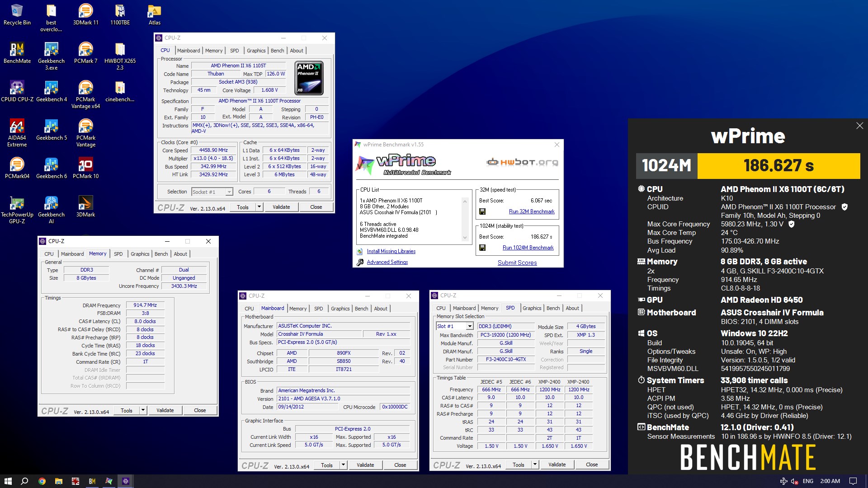The image size is (868, 488).
Task: Open the notifications center icon
Action: pos(853,481)
